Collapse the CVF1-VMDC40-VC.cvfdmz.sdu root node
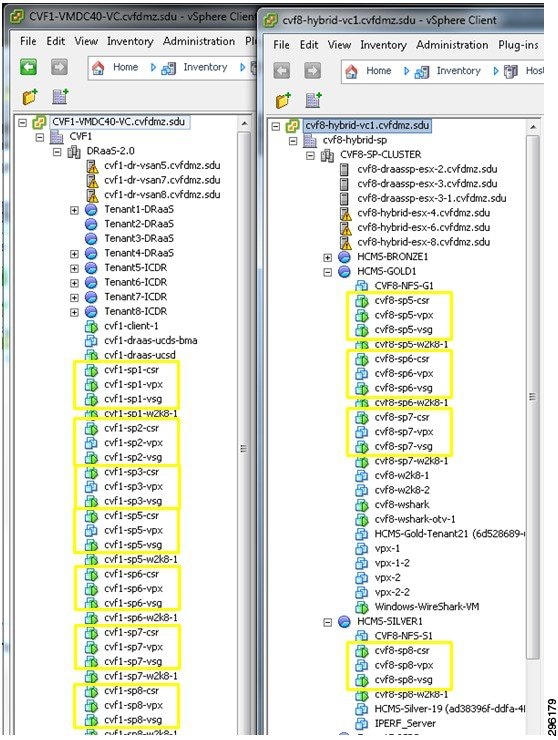Viewport: 558px width, 740px height. [22, 123]
